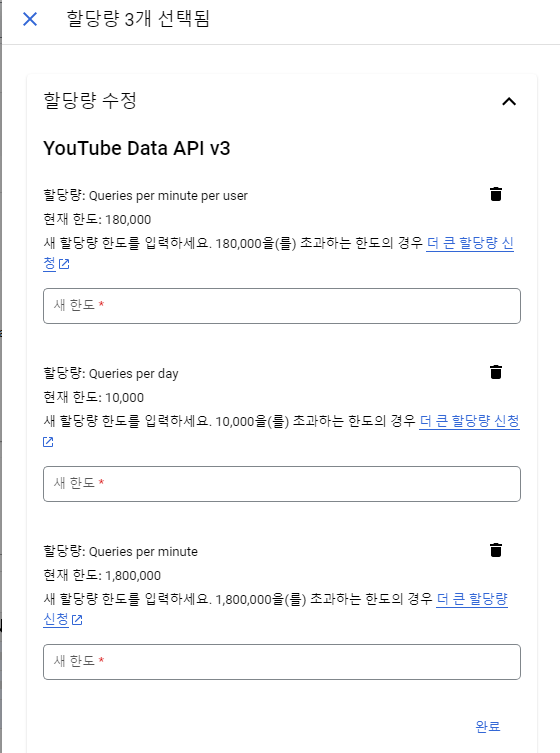Click the 완료 button
Image resolution: width=560 pixels, height=753 pixels.
[x=488, y=726]
